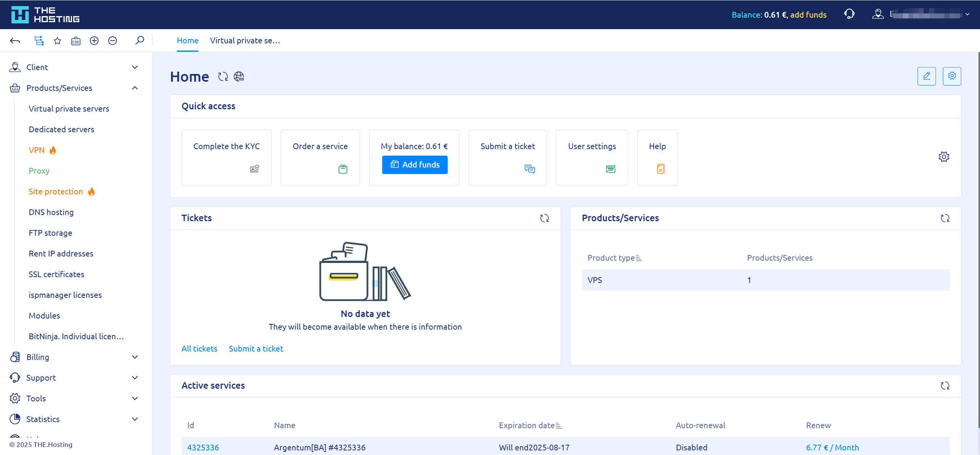980x455 pixels.
Task: Refresh the Home page icon next to title
Action: coord(223,77)
